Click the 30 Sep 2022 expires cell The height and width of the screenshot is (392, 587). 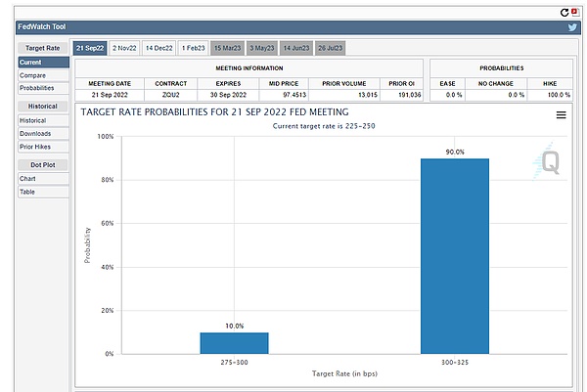tap(228, 95)
